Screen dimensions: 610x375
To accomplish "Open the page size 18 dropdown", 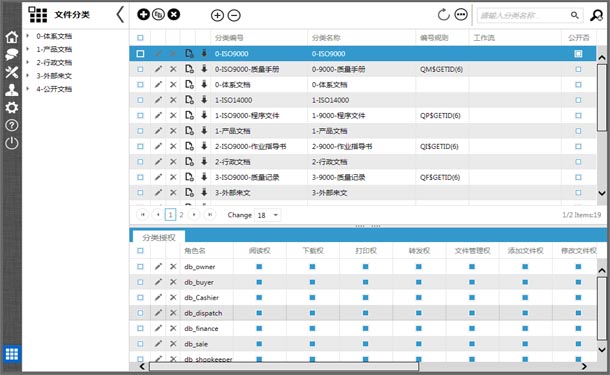I will [268, 215].
